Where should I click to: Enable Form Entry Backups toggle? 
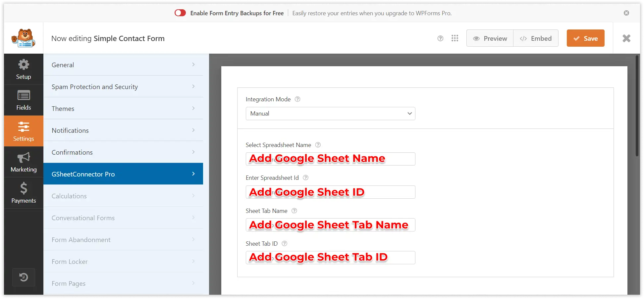180,13
